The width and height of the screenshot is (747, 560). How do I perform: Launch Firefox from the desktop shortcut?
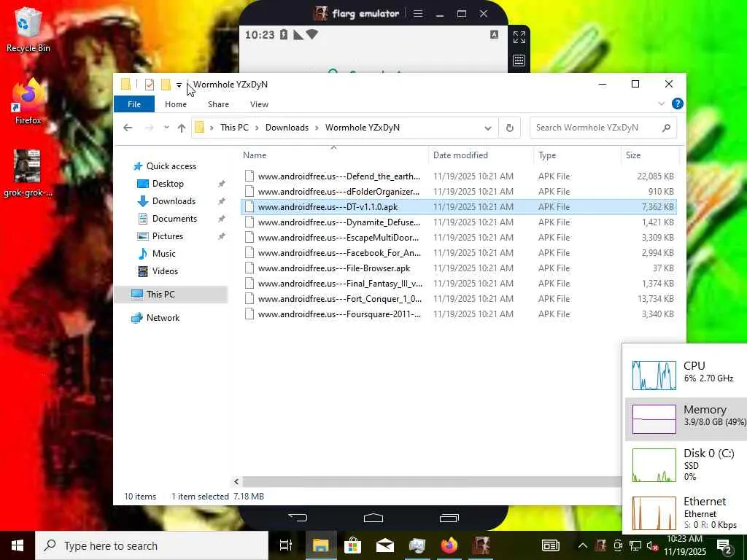pyautogui.click(x=28, y=102)
